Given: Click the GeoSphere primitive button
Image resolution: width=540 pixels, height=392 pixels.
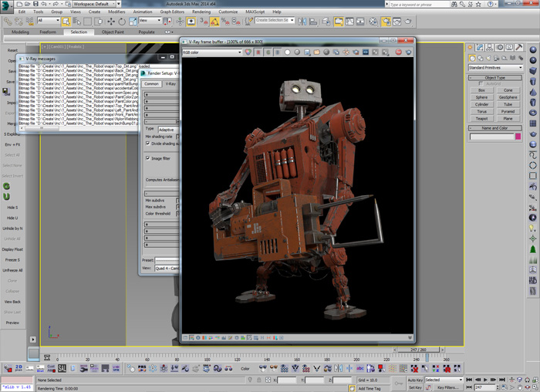Looking at the screenshot, I should tap(508, 97).
